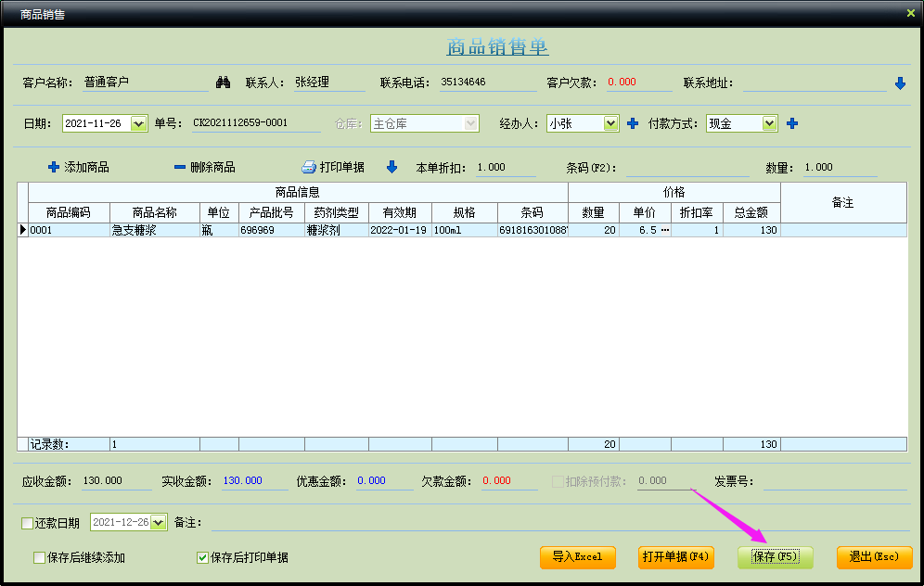Select the row indicator arrow for product 0001
The width and height of the screenshot is (924, 586).
(x=23, y=230)
